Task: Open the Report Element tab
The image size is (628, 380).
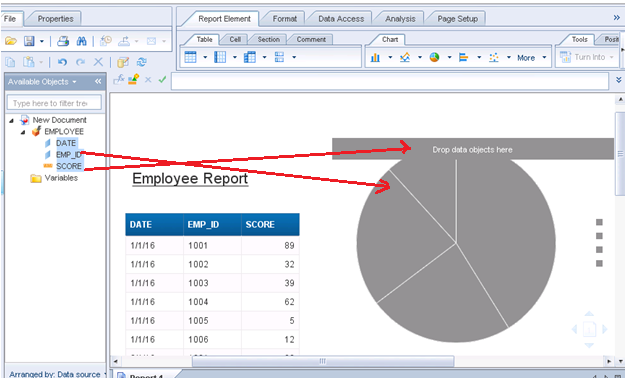Action: [224, 19]
